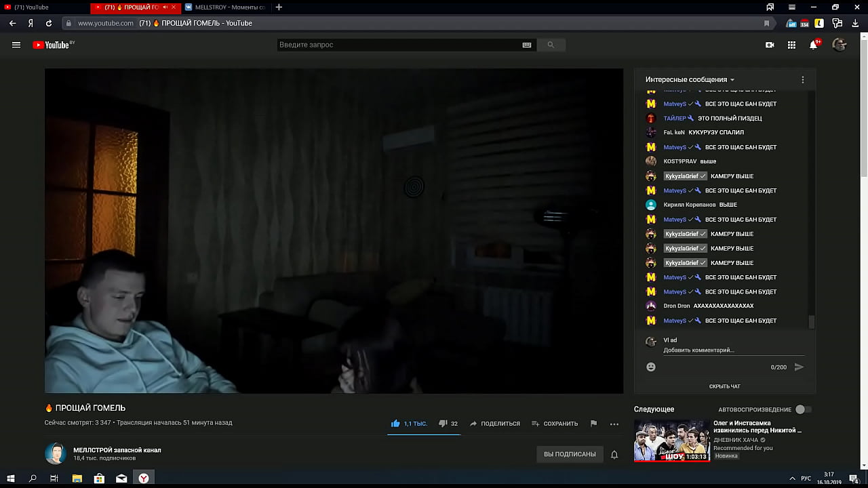
Task: Toggle the channel notification bell
Action: pyautogui.click(x=614, y=454)
